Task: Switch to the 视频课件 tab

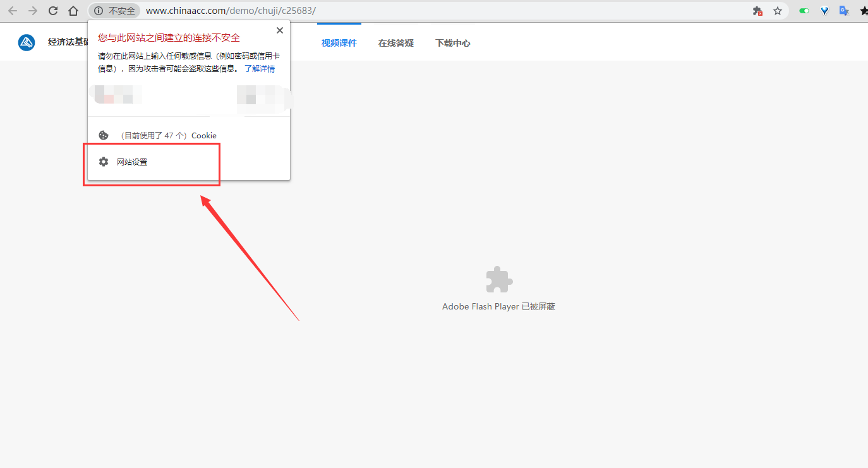Action: 339,43
